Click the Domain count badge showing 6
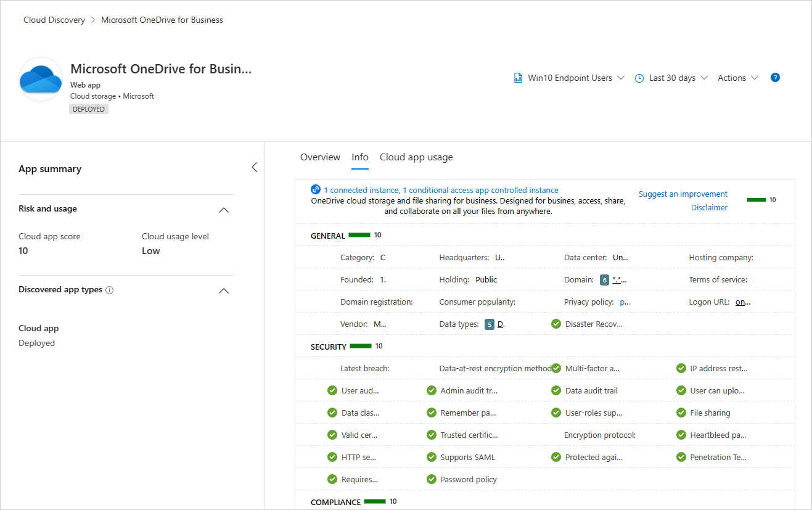812x510 pixels. 604,280
